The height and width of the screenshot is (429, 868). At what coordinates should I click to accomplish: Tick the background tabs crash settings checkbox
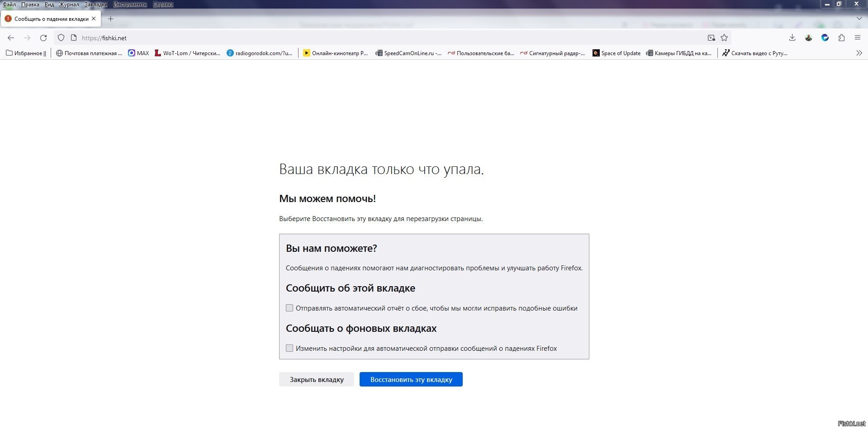point(289,348)
